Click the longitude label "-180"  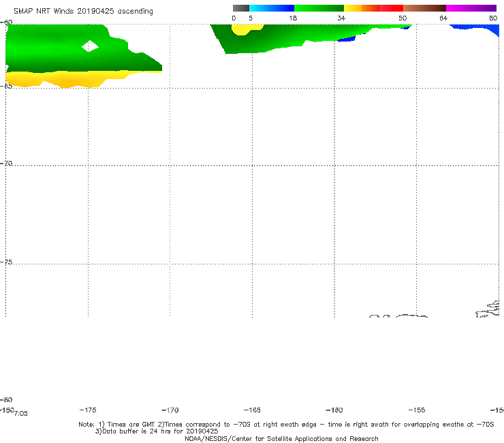(7, 410)
